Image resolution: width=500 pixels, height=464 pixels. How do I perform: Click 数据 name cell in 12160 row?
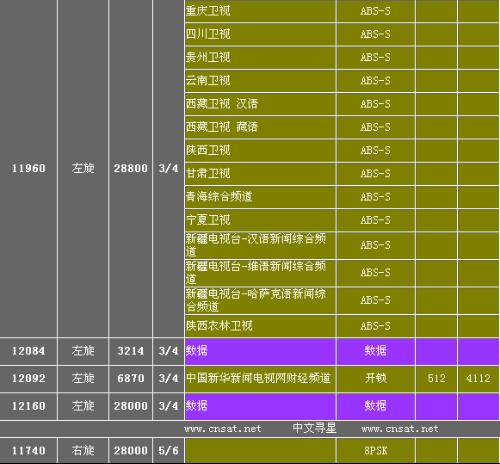pos(260,406)
